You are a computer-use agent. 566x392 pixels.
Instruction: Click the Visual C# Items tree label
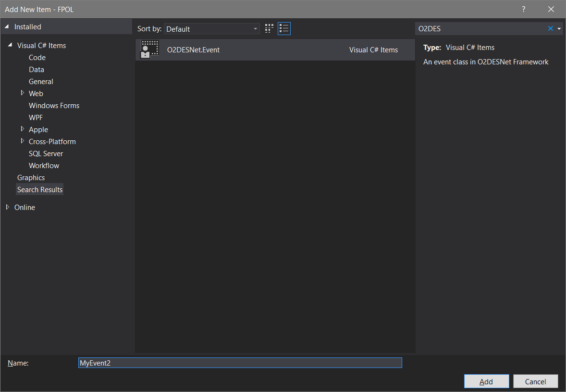point(41,46)
